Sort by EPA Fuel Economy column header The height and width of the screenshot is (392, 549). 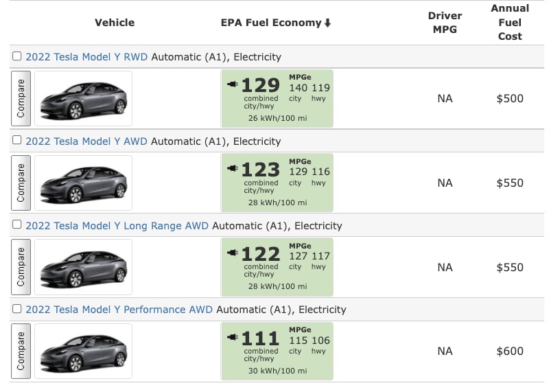click(271, 23)
